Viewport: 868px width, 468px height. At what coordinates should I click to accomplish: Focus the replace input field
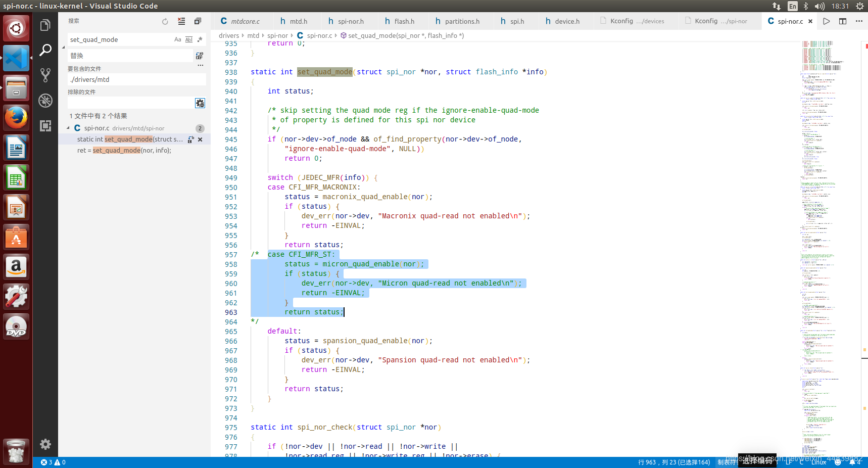coord(130,56)
